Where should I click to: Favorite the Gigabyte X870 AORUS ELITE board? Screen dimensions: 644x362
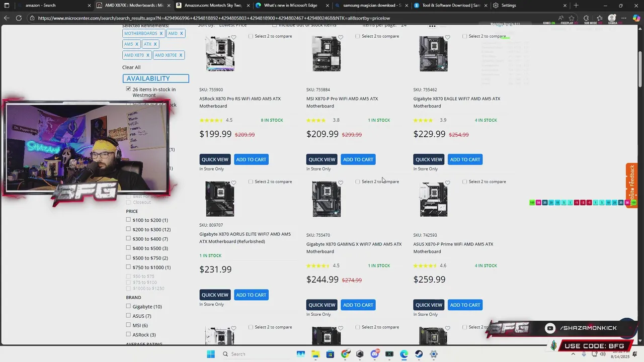(x=233, y=183)
